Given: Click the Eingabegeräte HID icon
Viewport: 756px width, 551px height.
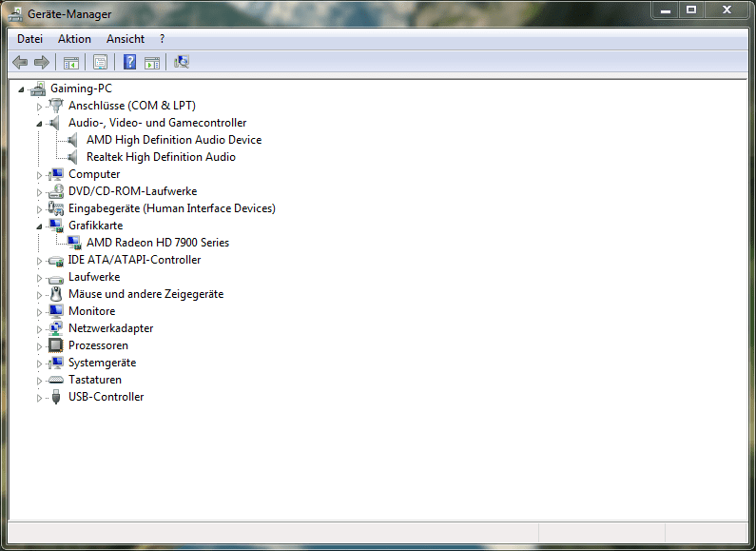Looking at the screenshot, I should coord(56,208).
